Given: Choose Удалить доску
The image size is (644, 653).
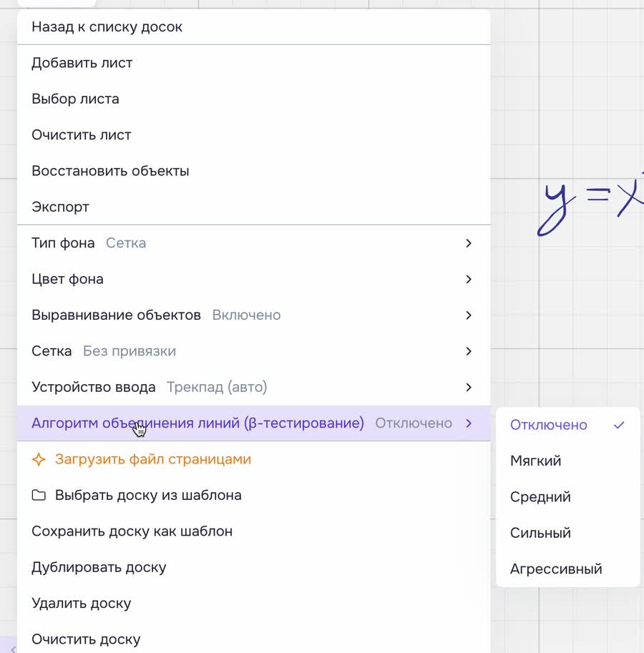Looking at the screenshot, I should (254, 603).
